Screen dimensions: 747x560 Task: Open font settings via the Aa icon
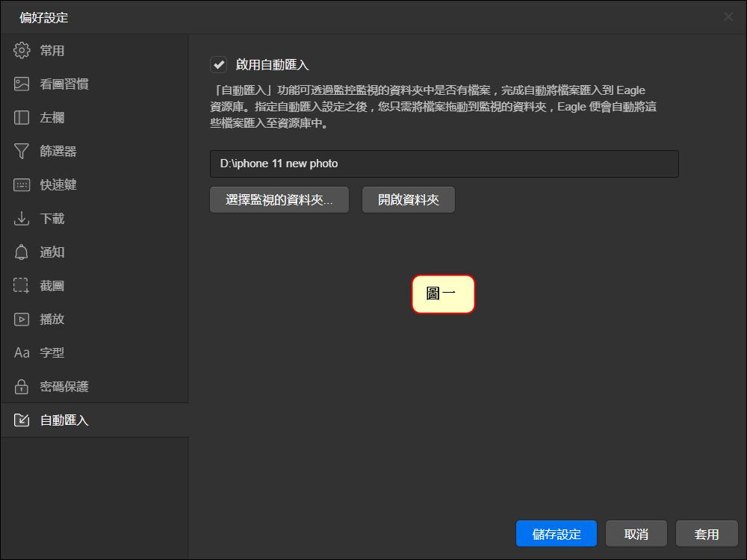coord(22,352)
